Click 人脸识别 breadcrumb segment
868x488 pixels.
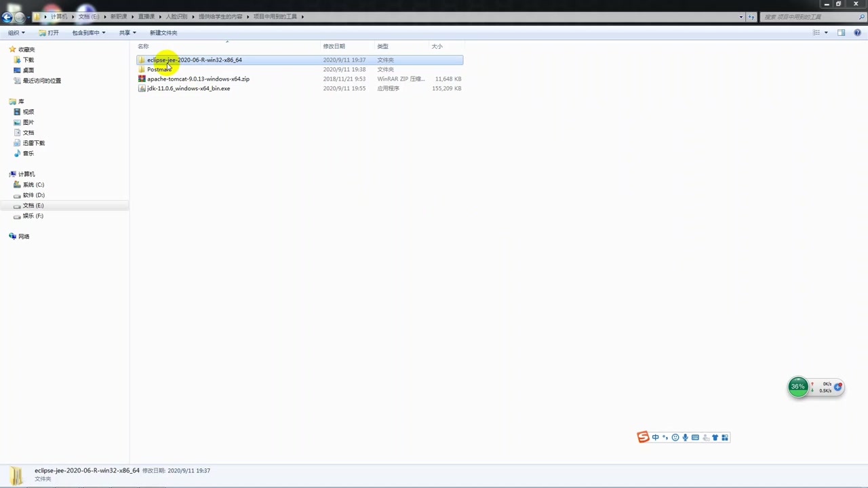176,16
